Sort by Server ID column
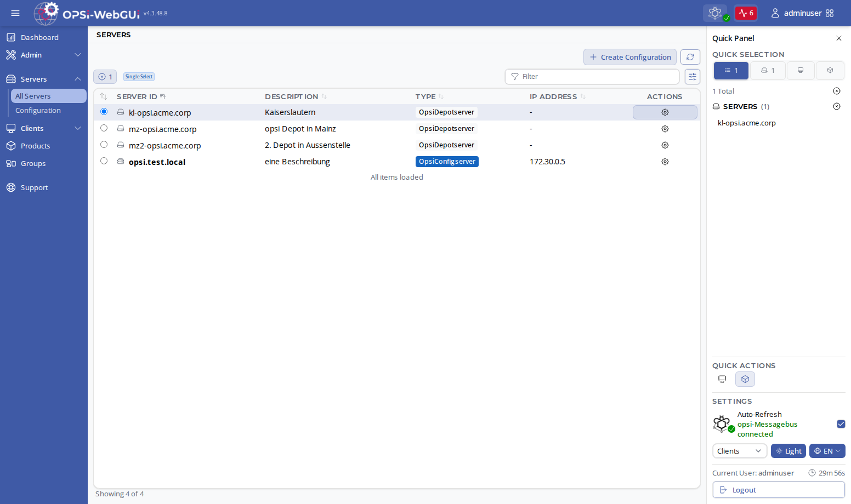Screen dimensions: 851x504 tap(141, 96)
